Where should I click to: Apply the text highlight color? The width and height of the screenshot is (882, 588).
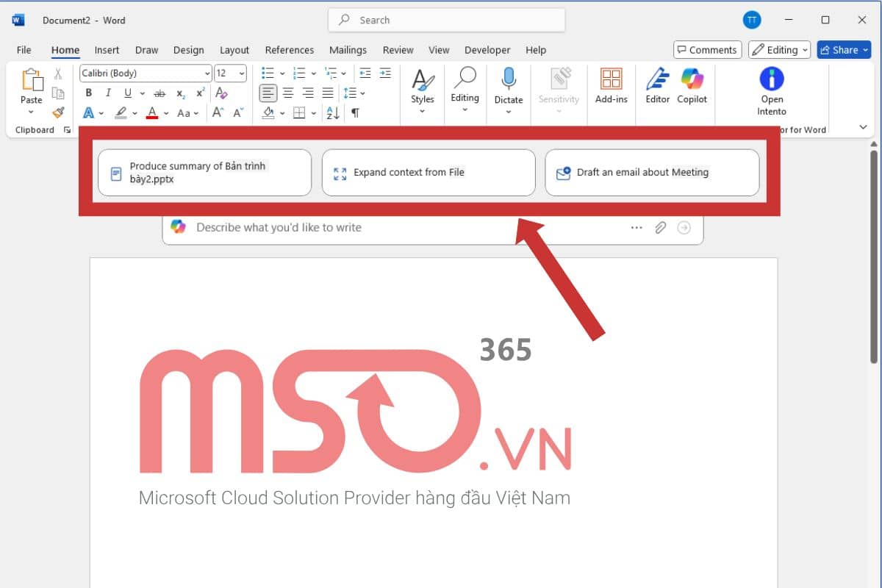121,113
